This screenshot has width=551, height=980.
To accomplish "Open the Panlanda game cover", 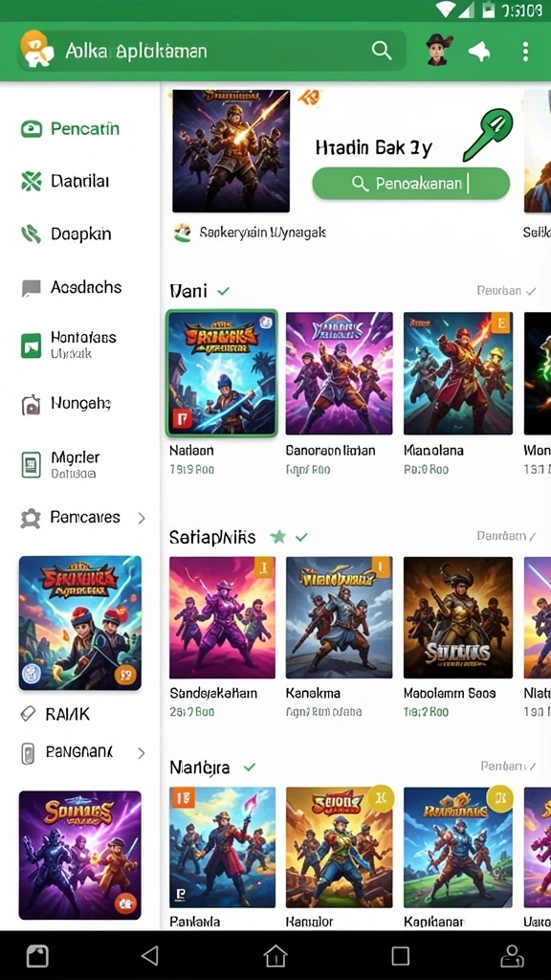I will (x=222, y=847).
